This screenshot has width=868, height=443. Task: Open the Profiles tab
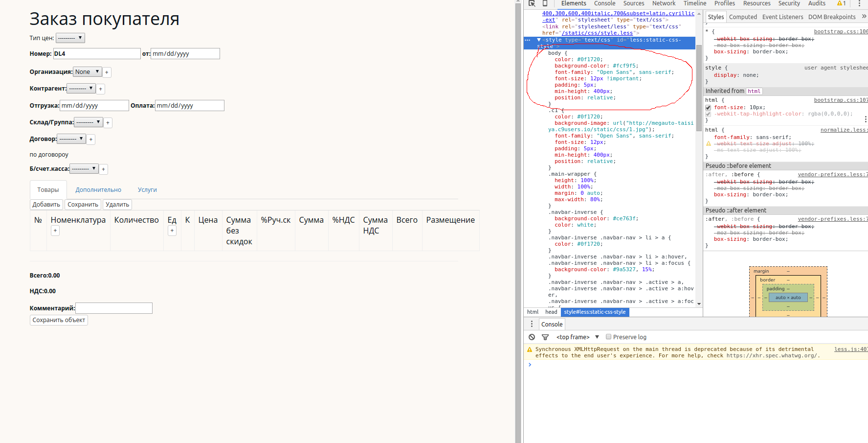click(725, 3)
